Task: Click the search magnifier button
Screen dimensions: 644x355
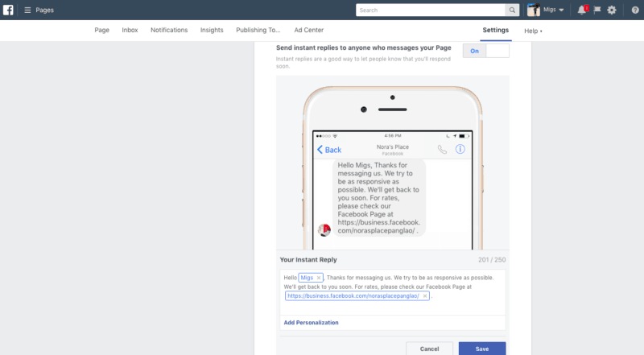Action: click(x=512, y=10)
